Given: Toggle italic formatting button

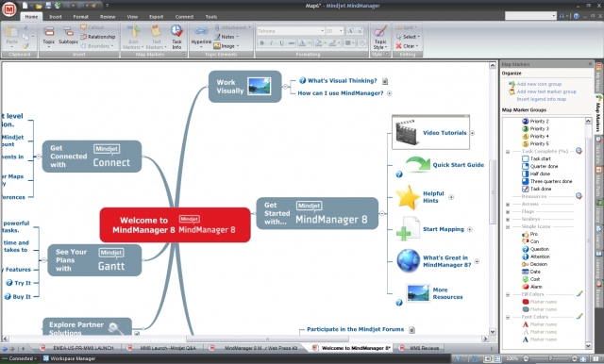Looking at the screenshot, I should click(272, 43).
